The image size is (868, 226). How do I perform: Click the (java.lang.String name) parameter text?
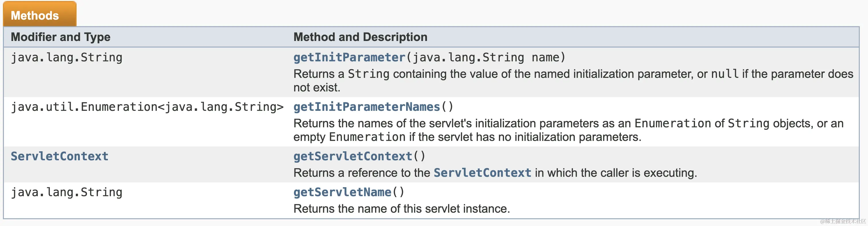[x=486, y=57]
